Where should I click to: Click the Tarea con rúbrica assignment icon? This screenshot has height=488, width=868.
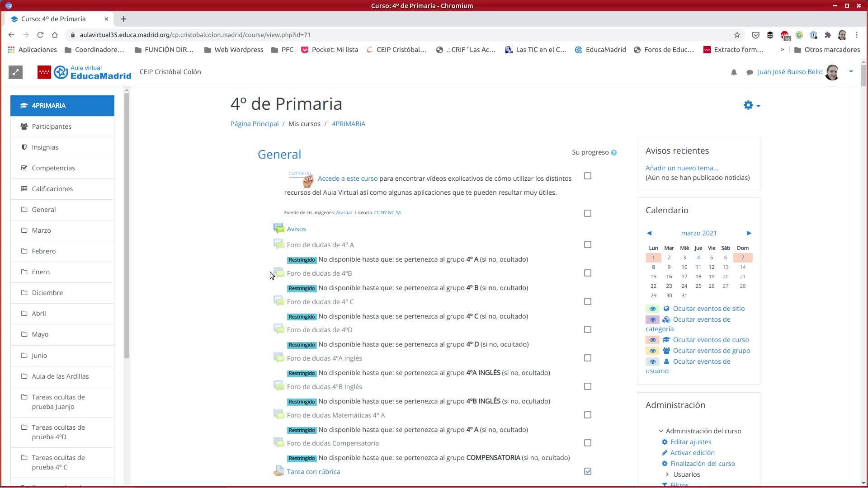click(278, 471)
